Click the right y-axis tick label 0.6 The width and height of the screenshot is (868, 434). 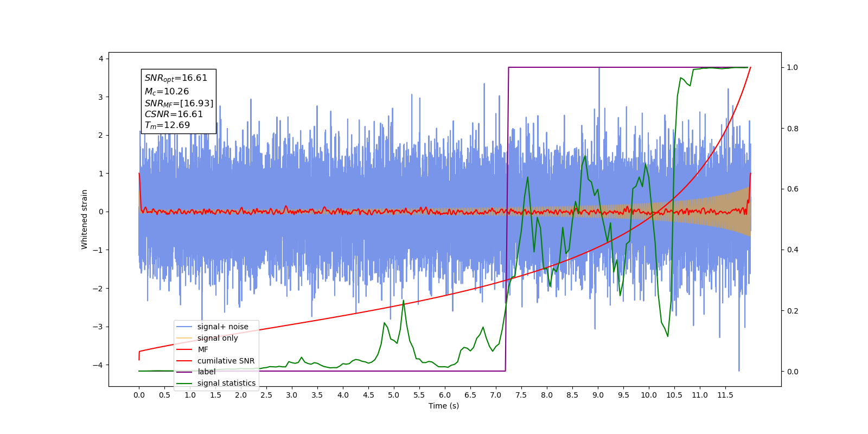click(x=793, y=189)
